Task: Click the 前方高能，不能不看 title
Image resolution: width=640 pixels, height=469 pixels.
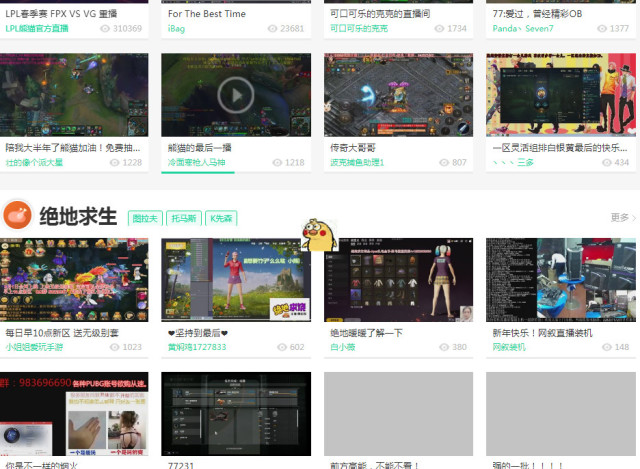Action: click(x=375, y=465)
